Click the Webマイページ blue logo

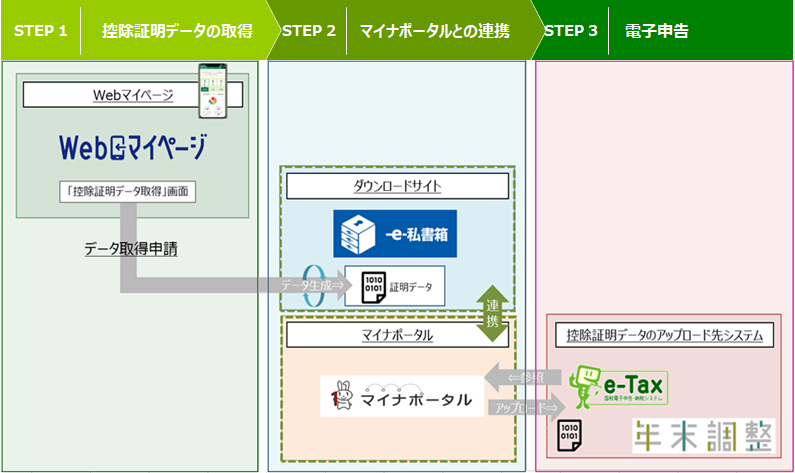tap(133, 148)
